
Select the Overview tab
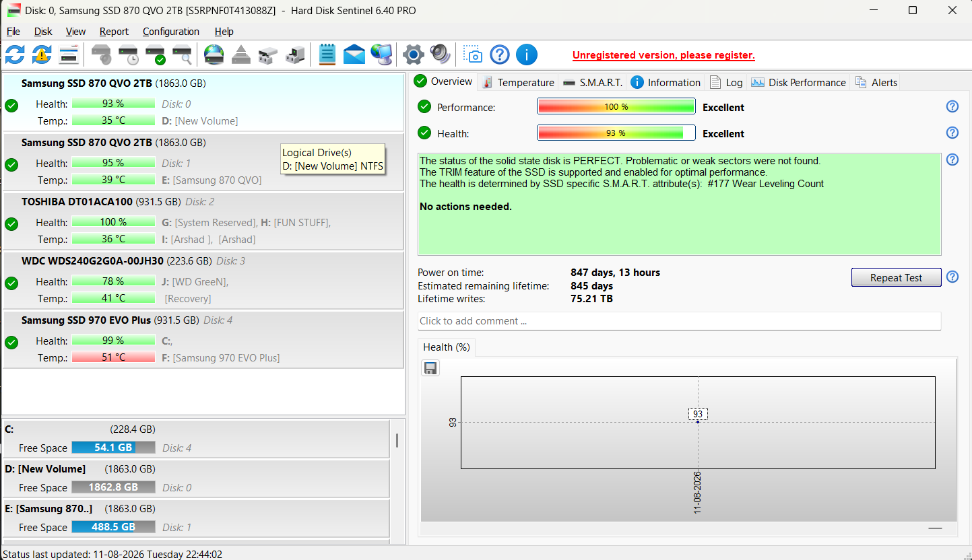click(444, 81)
